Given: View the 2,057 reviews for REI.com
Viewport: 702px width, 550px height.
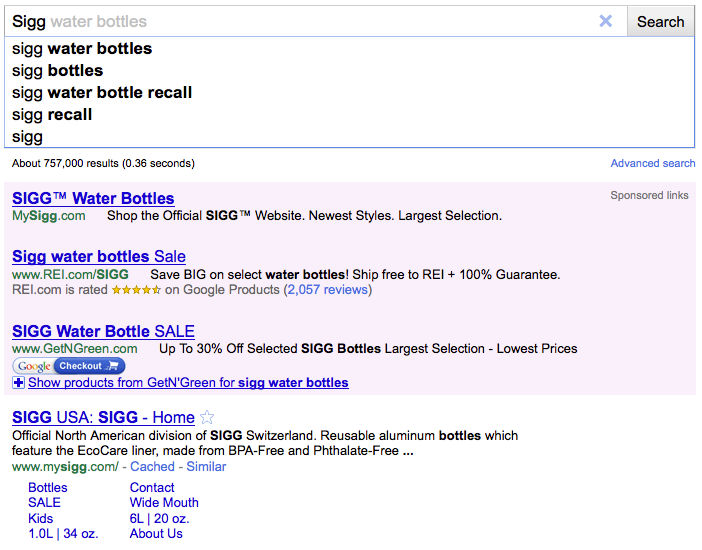Looking at the screenshot, I should click(x=327, y=290).
